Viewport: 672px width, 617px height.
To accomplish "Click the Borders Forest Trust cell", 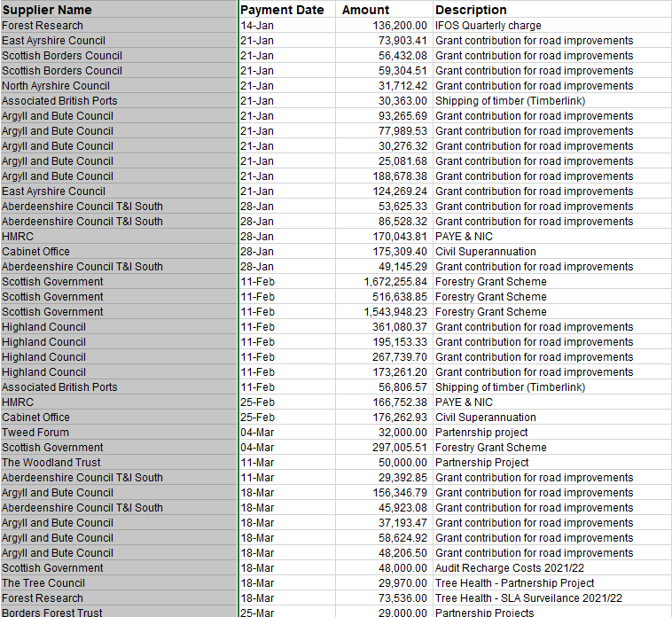I will (52, 613).
